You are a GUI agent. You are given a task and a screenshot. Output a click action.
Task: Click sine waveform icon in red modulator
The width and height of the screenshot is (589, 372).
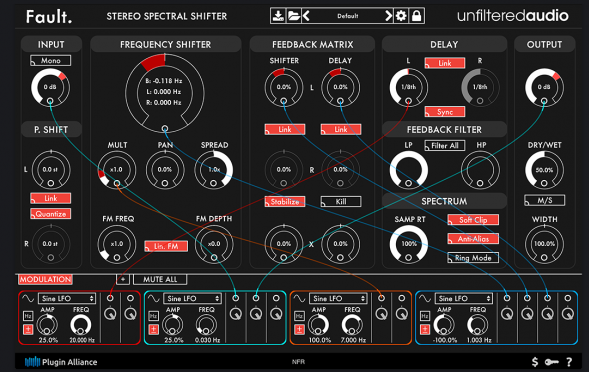point(28,298)
